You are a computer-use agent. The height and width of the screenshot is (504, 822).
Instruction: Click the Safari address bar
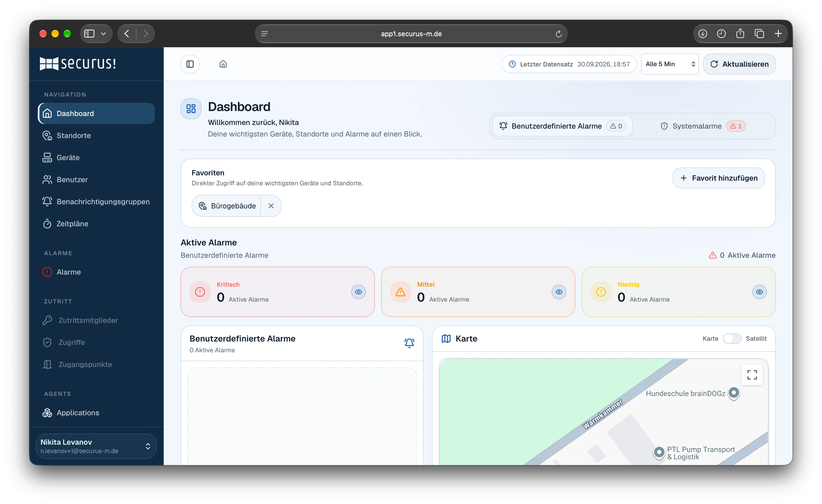411,34
